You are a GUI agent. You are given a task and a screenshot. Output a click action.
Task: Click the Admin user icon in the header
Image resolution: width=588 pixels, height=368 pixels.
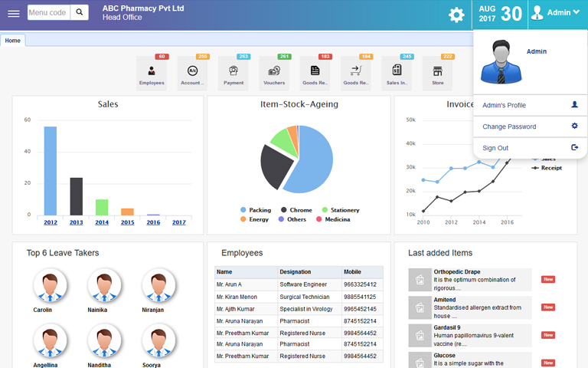537,13
